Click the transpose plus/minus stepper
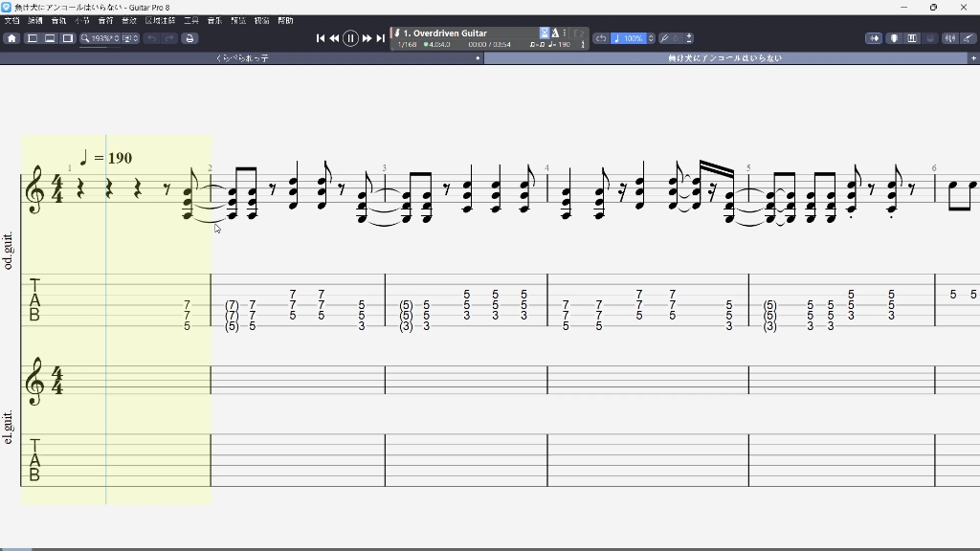Image resolution: width=980 pixels, height=551 pixels. [689, 38]
